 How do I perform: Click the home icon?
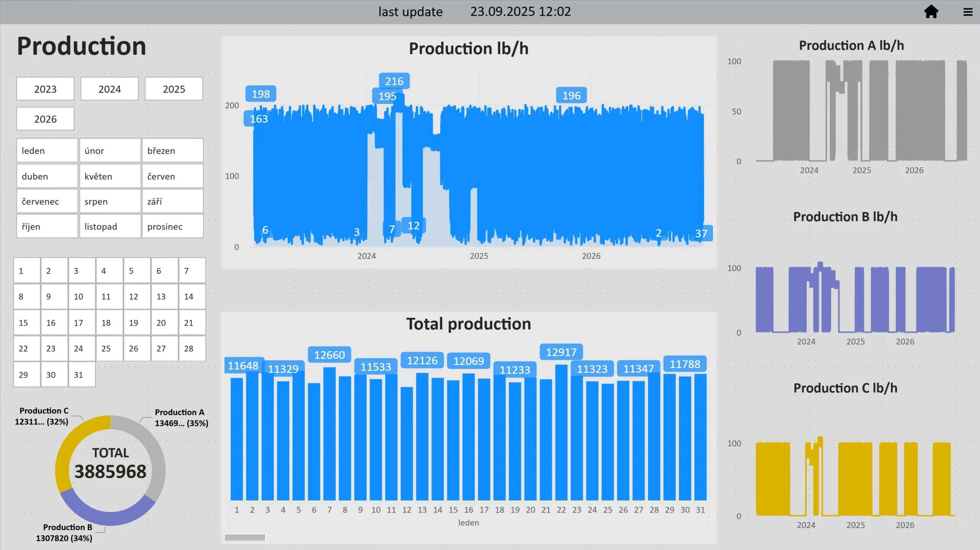click(931, 12)
